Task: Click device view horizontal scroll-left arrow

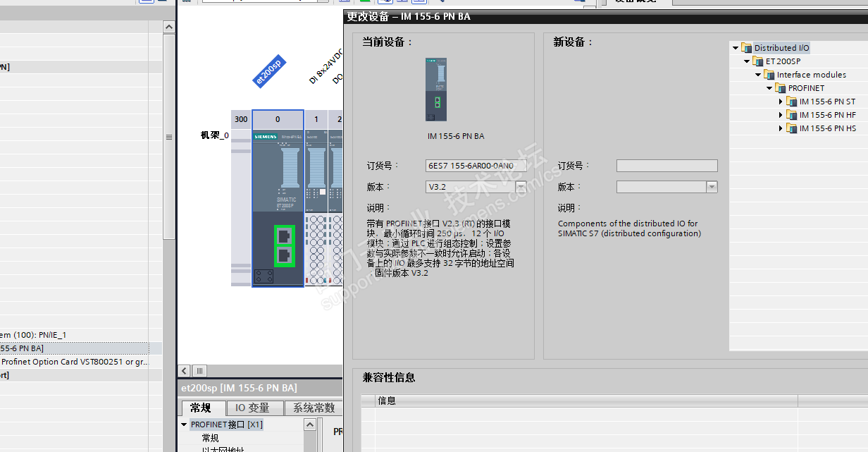Action: [185, 371]
